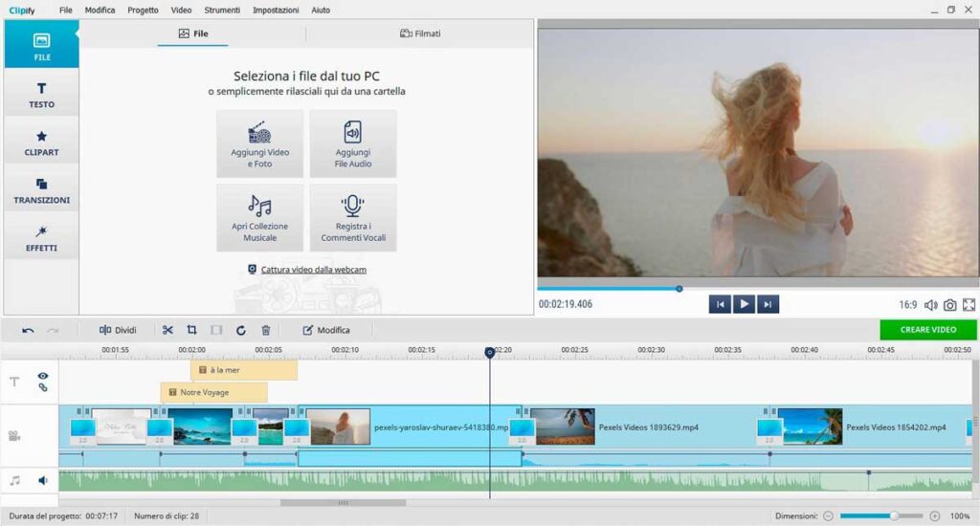Select the crop tool in toolbar
This screenshot has height=526, width=980.
191,330
